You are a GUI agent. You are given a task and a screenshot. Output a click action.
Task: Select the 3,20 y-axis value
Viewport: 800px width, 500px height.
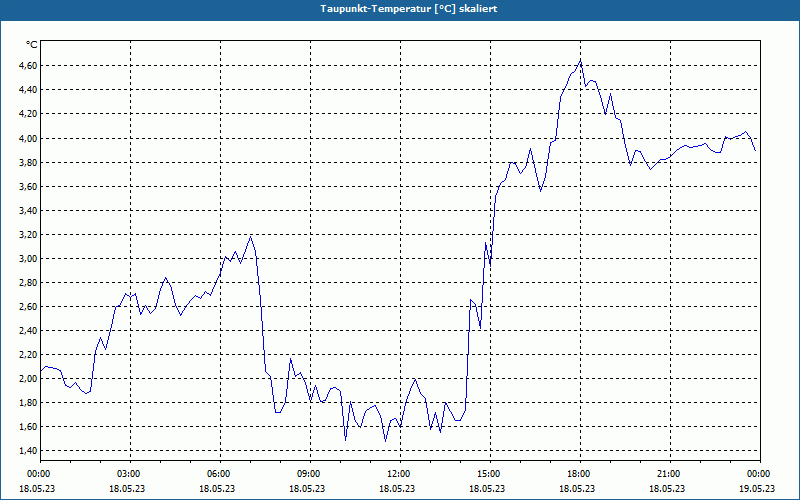click(28, 234)
